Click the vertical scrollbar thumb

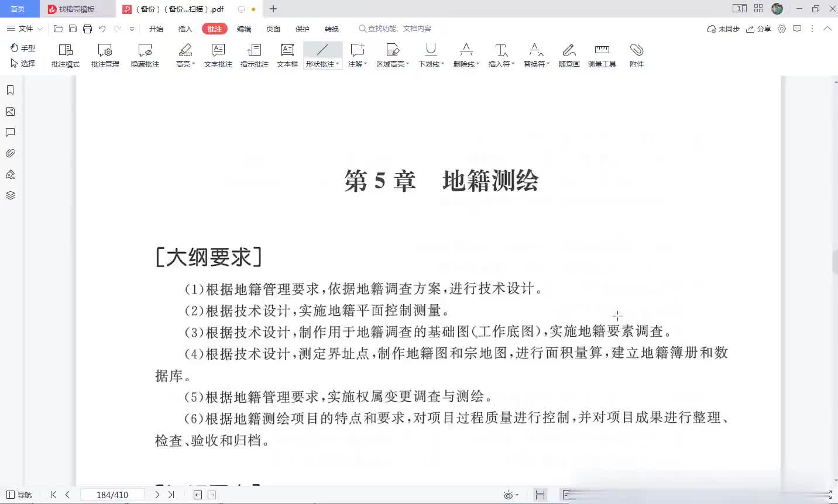(x=835, y=261)
